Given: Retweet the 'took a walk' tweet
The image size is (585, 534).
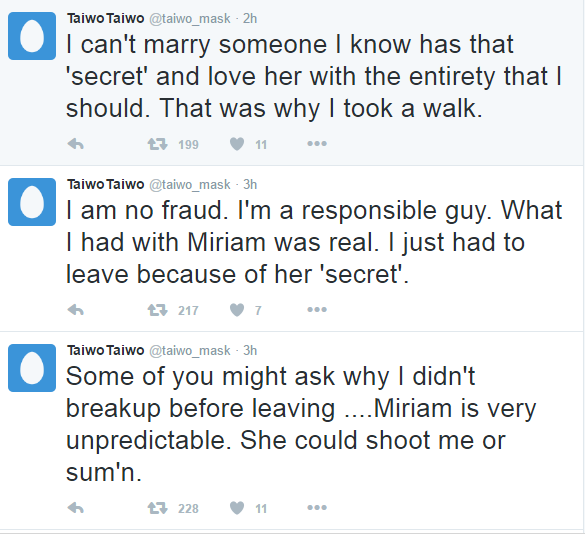Looking at the screenshot, I should (x=157, y=144).
